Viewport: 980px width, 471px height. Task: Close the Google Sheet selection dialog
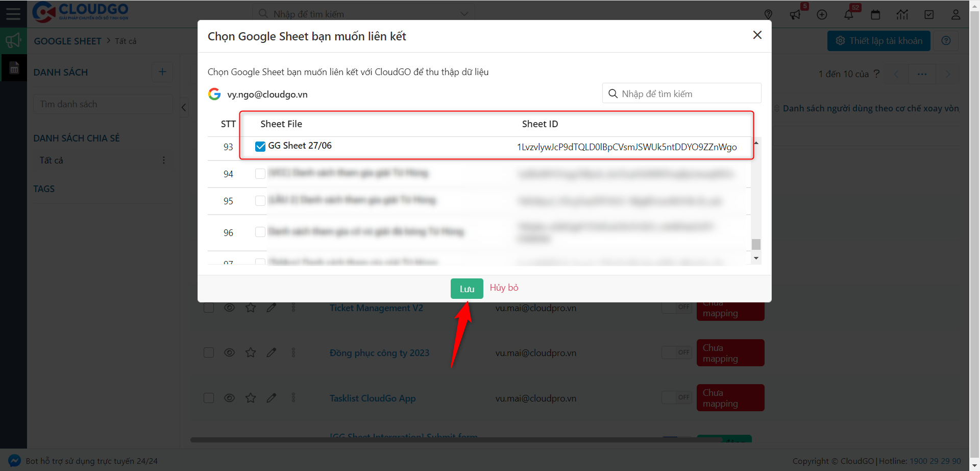757,35
